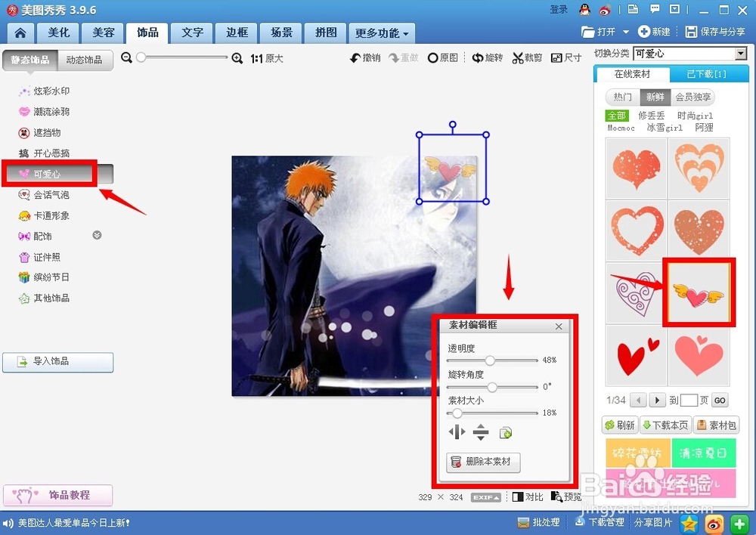This screenshot has height=535, width=756.
Task: Click the 刷新 refresh button
Action: tap(620, 425)
